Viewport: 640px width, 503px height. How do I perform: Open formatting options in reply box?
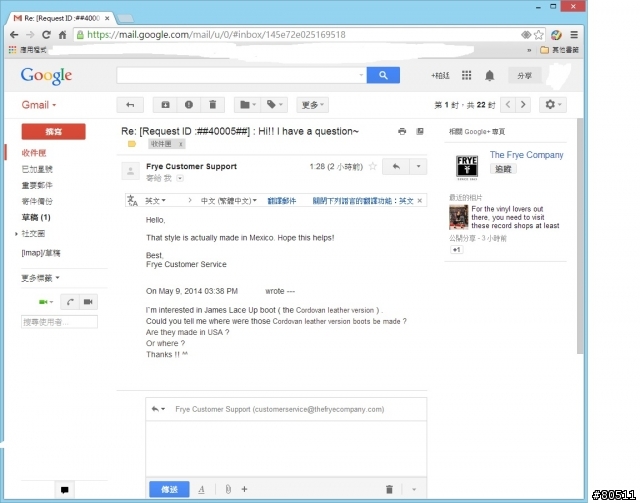tap(201, 489)
